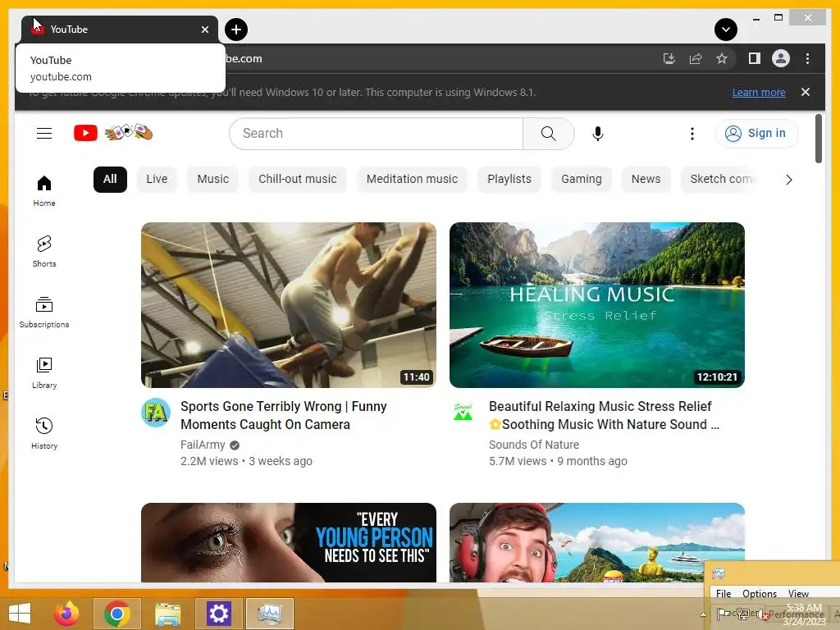Open Every Young Person thumbnail
Screen dimensions: 840x630
(288, 542)
